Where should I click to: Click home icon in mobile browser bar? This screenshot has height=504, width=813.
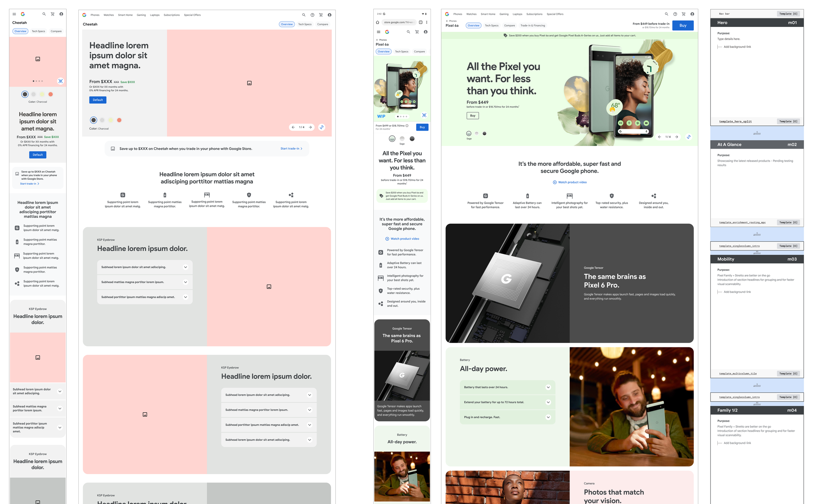377,22
